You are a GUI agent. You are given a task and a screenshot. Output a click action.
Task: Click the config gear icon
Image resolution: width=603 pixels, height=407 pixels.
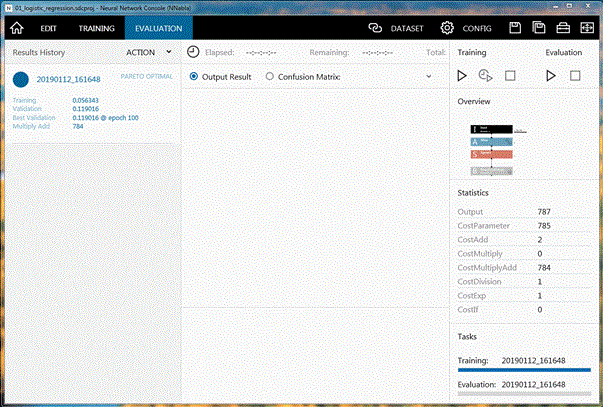pos(447,28)
